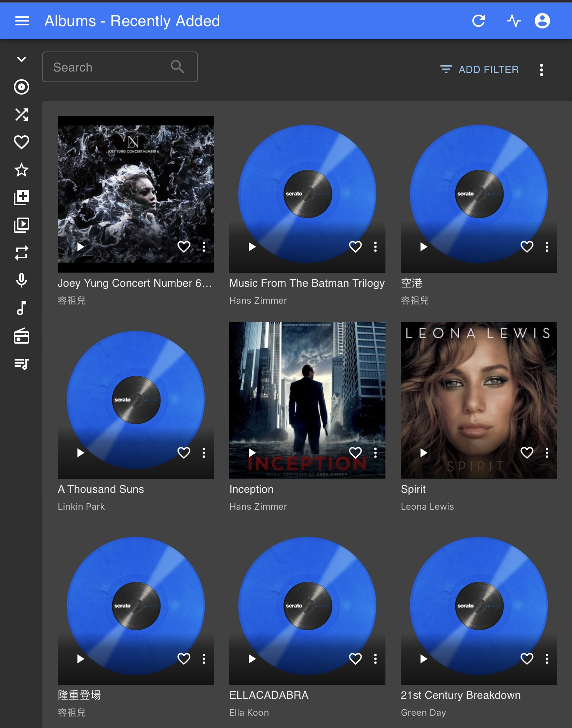The width and height of the screenshot is (572, 728).
Task: Open the list options three-dot menu
Action: point(542,70)
